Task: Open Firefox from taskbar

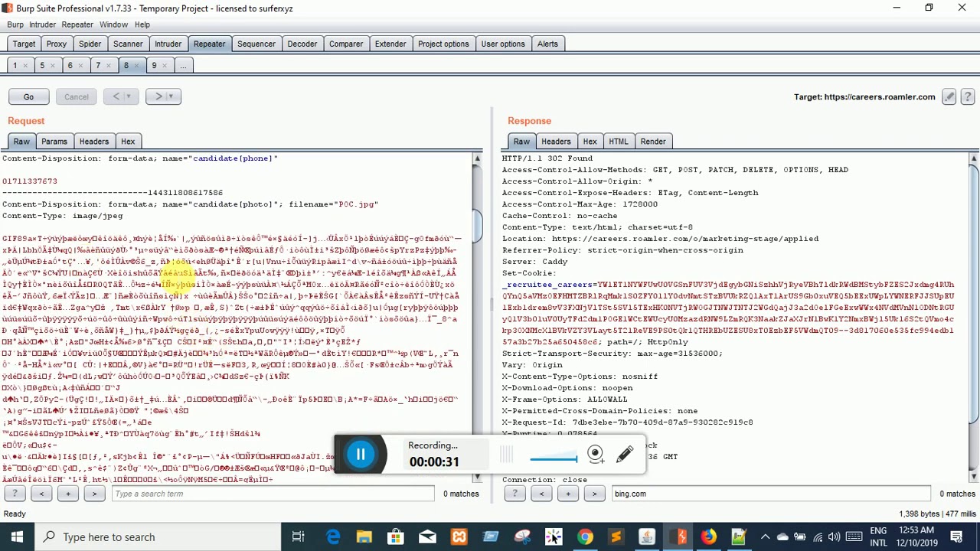Action: point(708,537)
